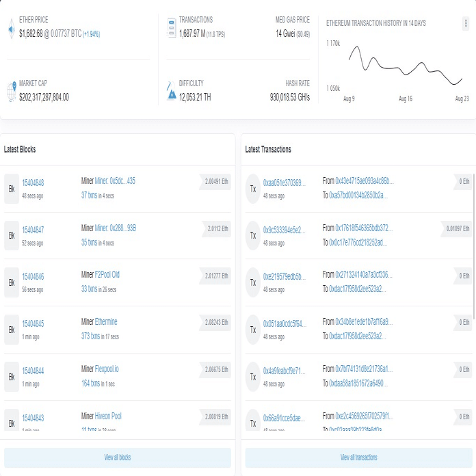Screen dimensions: 476x476
Task: Open From address 0x34b8e1ede1b7af16a9...
Action: (364, 321)
